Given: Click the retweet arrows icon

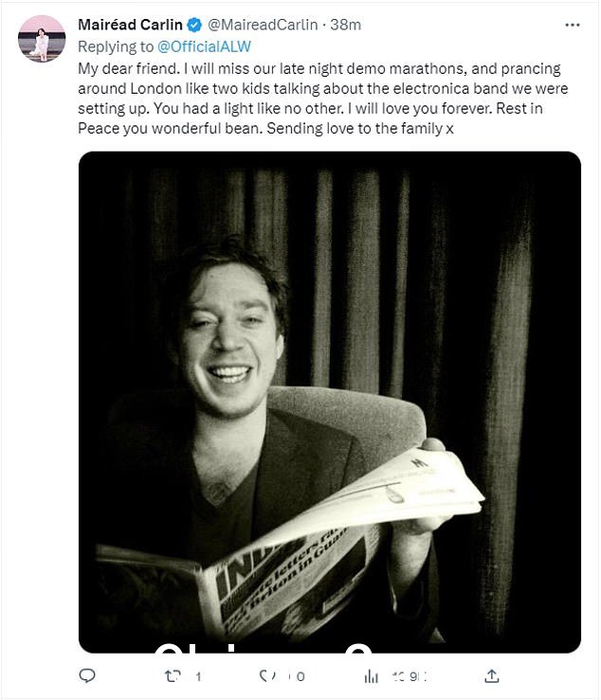Looking at the screenshot, I should click(173, 676).
